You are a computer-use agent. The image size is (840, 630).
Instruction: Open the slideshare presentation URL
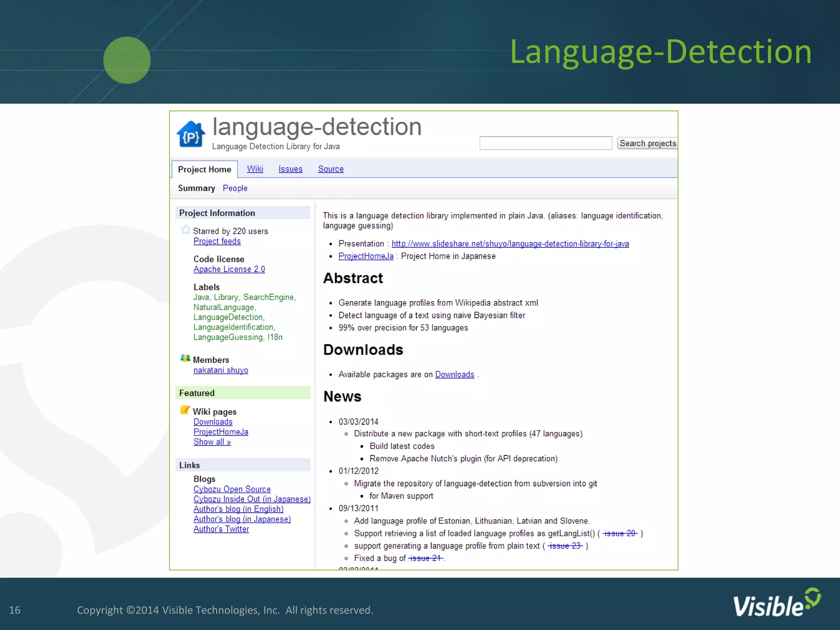(x=510, y=244)
